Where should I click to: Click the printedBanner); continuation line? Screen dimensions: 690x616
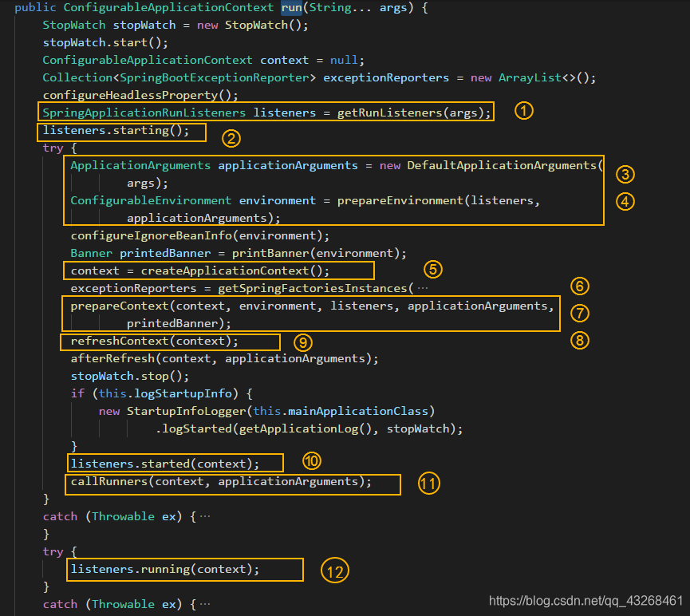coord(179,324)
